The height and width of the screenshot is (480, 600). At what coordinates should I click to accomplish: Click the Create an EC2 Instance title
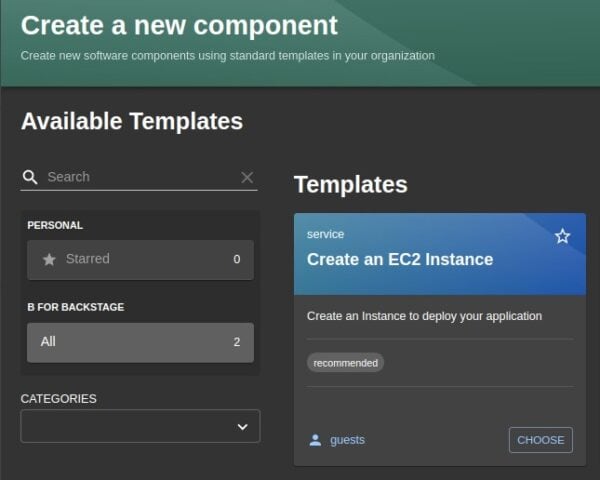400,260
